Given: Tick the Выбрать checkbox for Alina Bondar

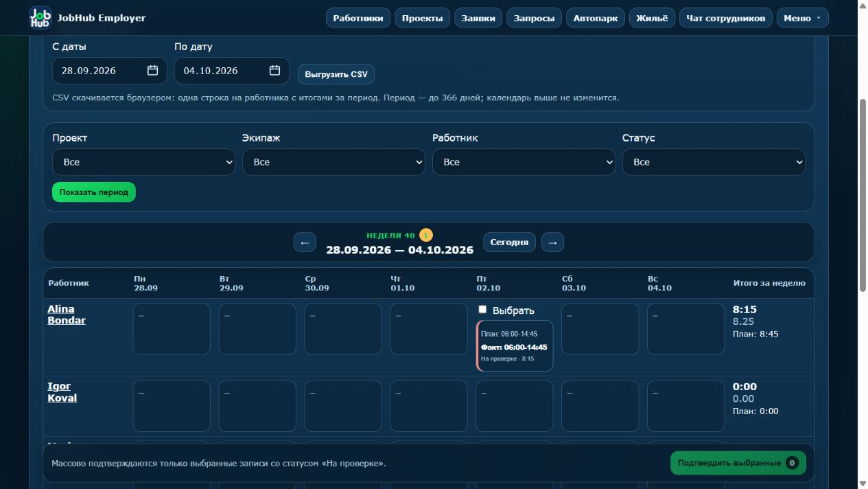Looking at the screenshot, I should coord(482,310).
